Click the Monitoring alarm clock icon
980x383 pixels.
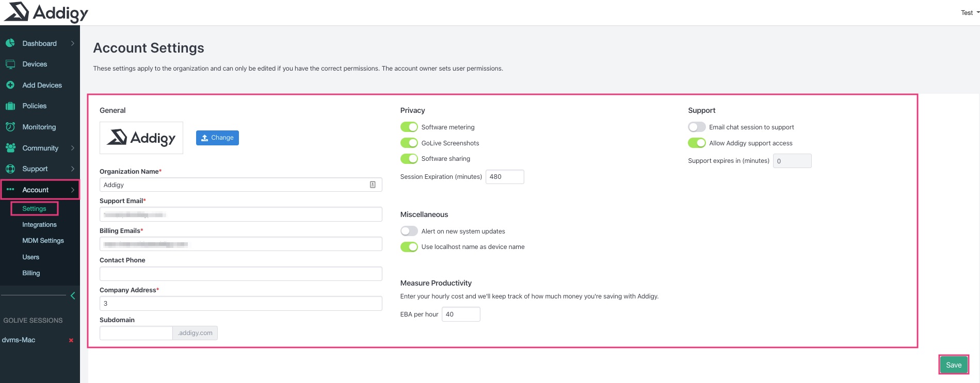coord(10,127)
